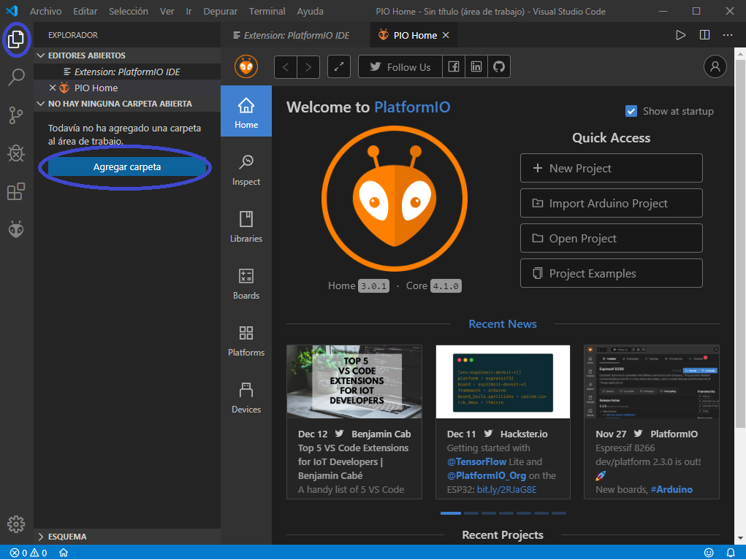Open the PlatformIO LinkedIn page icon
The height and width of the screenshot is (560, 746).
point(476,67)
